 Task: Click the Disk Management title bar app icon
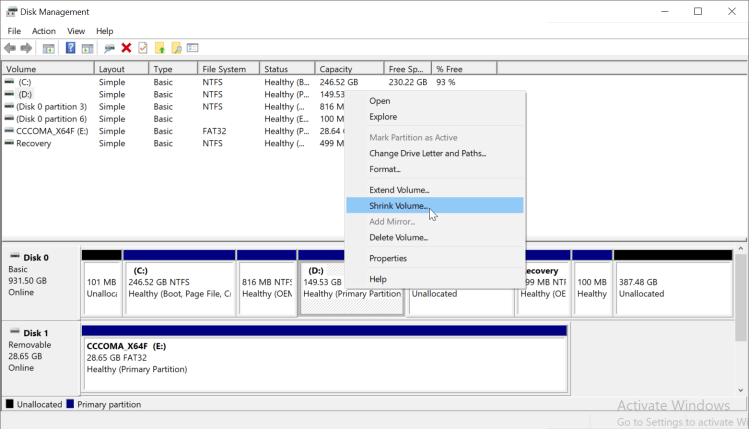click(x=11, y=11)
